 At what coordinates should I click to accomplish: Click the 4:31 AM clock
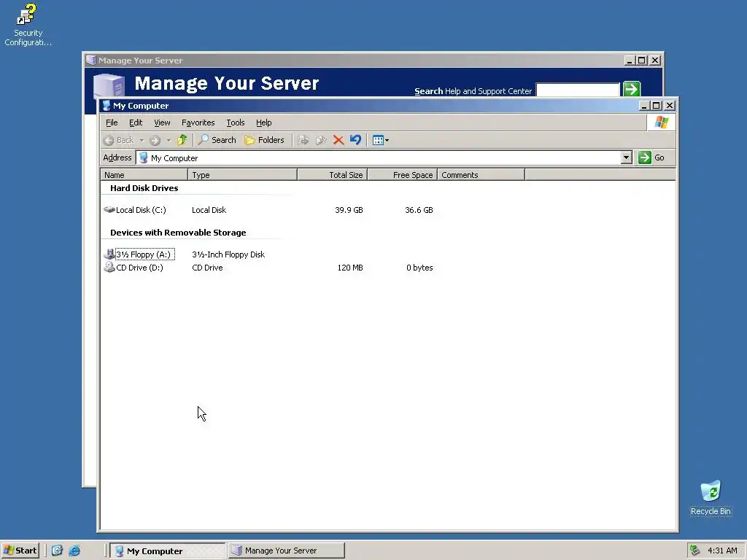[722, 551]
